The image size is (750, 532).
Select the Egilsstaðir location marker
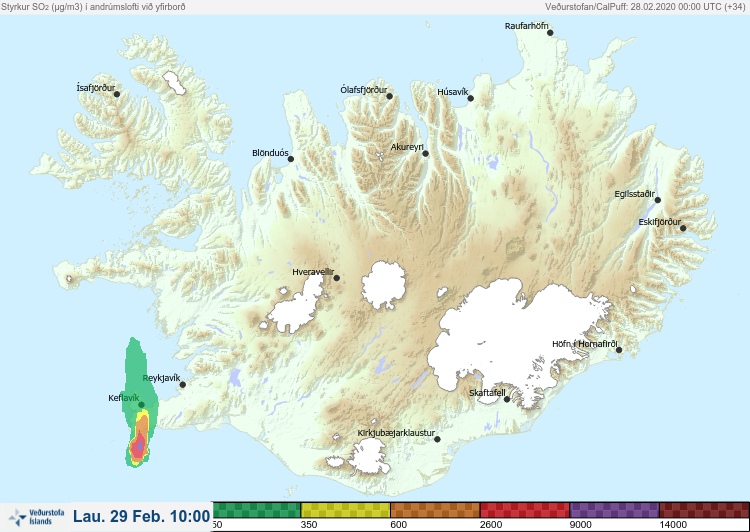pyautogui.click(x=658, y=200)
